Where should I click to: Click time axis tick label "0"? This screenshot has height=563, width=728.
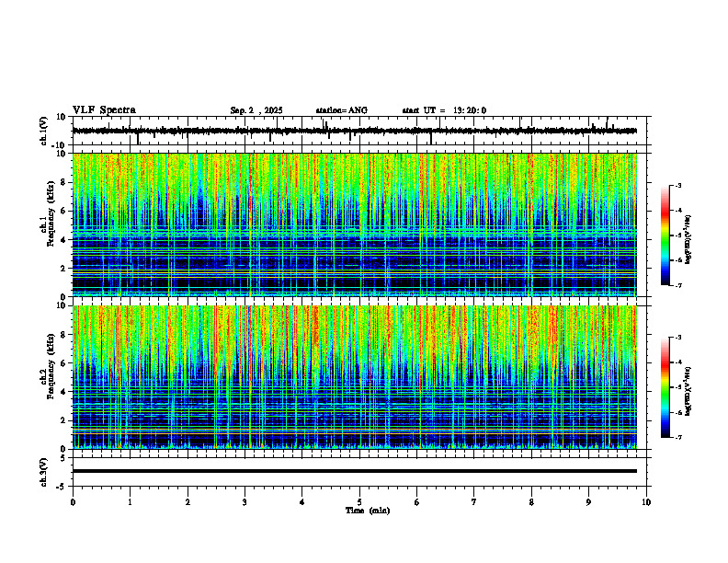pos(73,502)
